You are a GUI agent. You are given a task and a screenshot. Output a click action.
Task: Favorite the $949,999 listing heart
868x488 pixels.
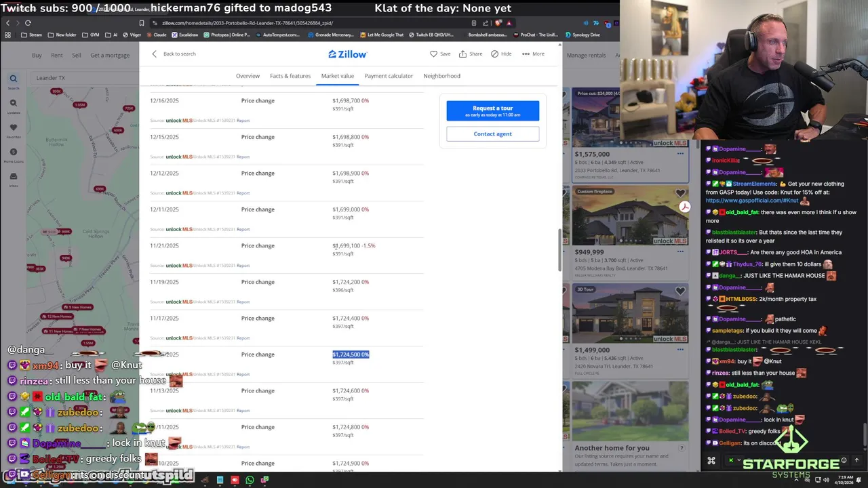[680, 192]
